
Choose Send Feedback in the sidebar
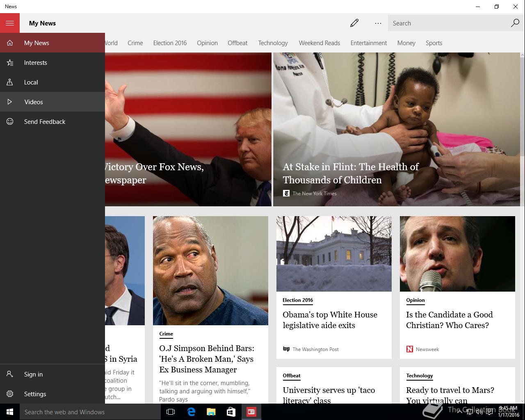pyautogui.click(x=52, y=121)
